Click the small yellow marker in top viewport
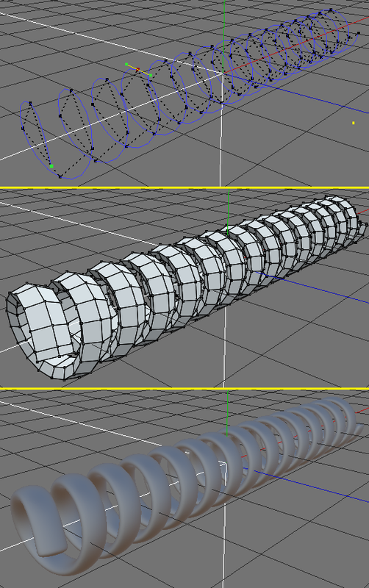 [x=354, y=123]
